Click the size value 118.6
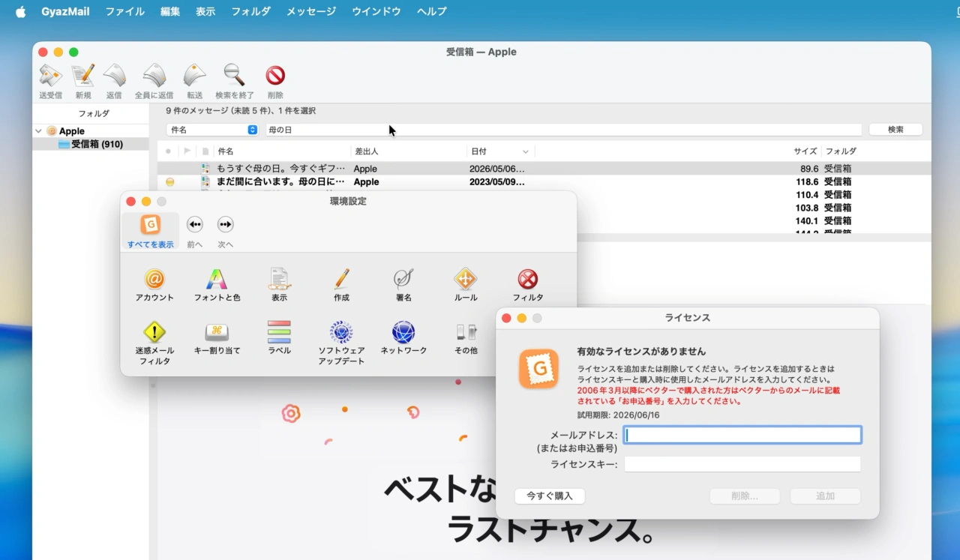The height and width of the screenshot is (560, 960). [807, 181]
